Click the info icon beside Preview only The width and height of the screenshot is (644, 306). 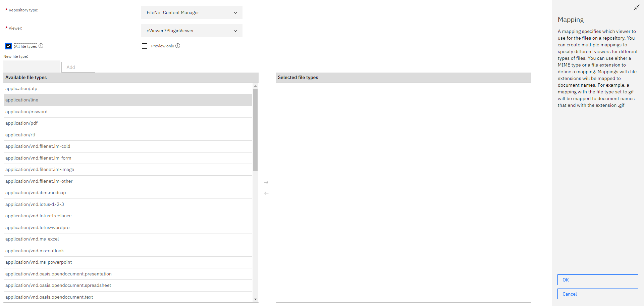(x=178, y=46)
